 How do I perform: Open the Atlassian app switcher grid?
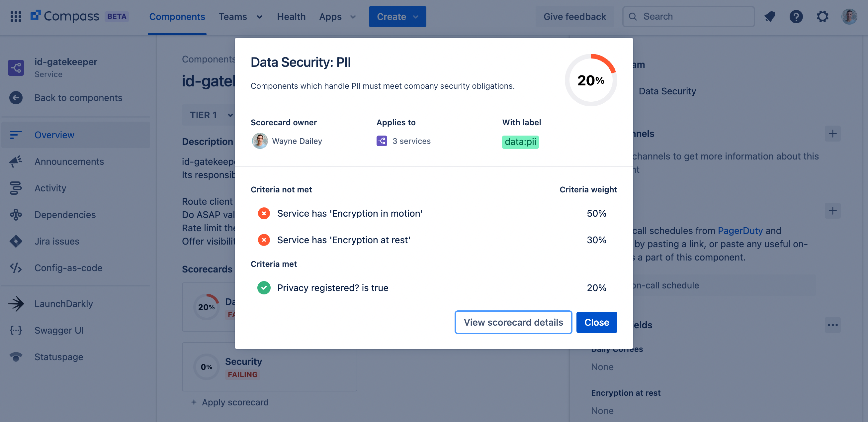pos(16,16)
